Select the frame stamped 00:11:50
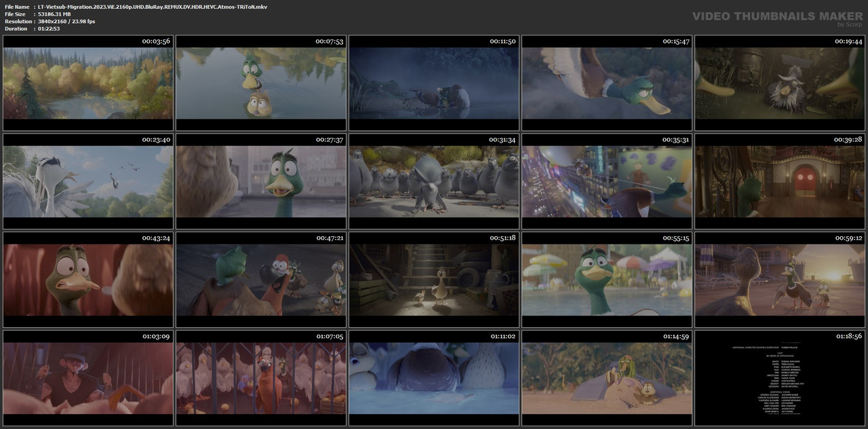868x429 pixels. (x=434, y=83)
